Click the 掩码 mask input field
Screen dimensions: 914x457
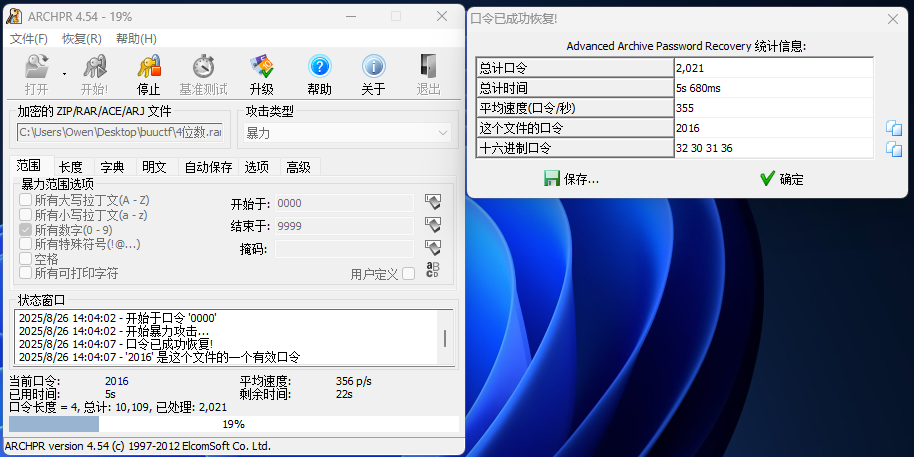click(x=344, y=249)
